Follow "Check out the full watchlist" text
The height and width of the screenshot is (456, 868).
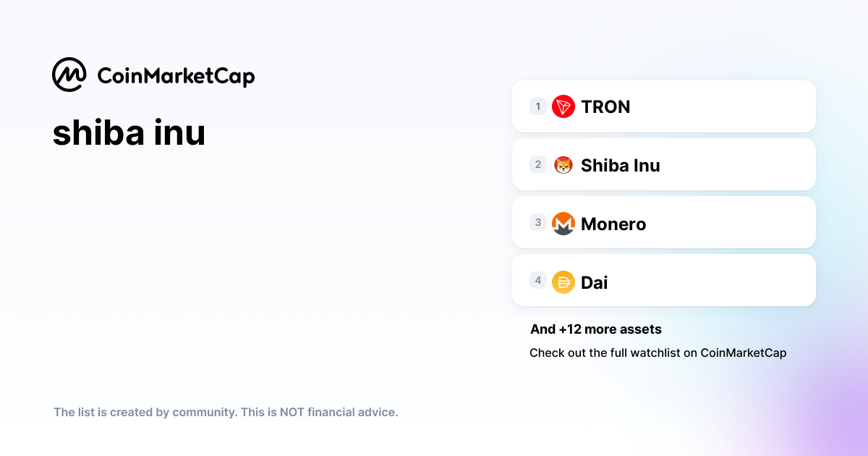pos(658,353)
